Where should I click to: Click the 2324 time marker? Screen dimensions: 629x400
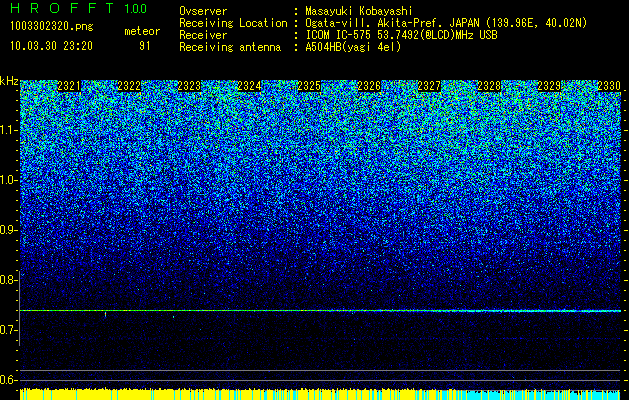[x=249, y=86]
